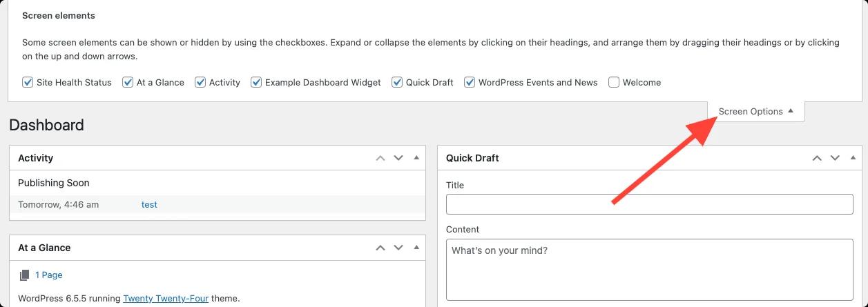Uncheck Example Dashboard Widget checkbox
The width and height of the screenshot is (868, 307).
click(x=256, y=82)
